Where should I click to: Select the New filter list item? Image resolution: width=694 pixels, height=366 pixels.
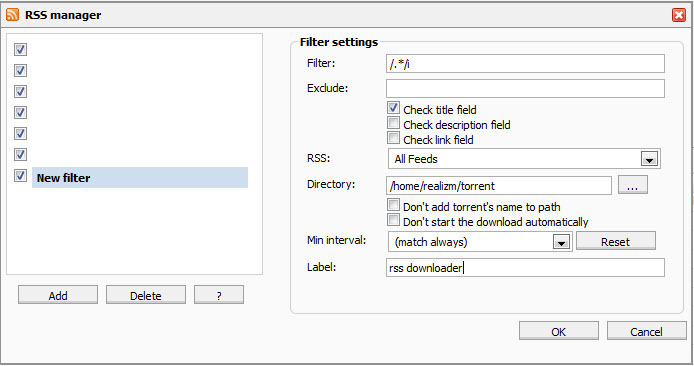pos(140,177)
